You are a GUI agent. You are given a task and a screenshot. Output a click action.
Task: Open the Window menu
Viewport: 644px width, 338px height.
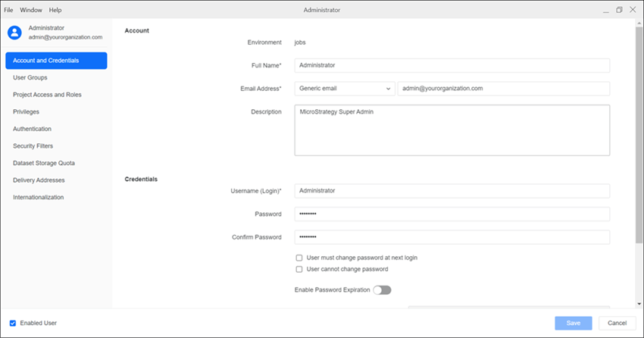coord(31,10)
